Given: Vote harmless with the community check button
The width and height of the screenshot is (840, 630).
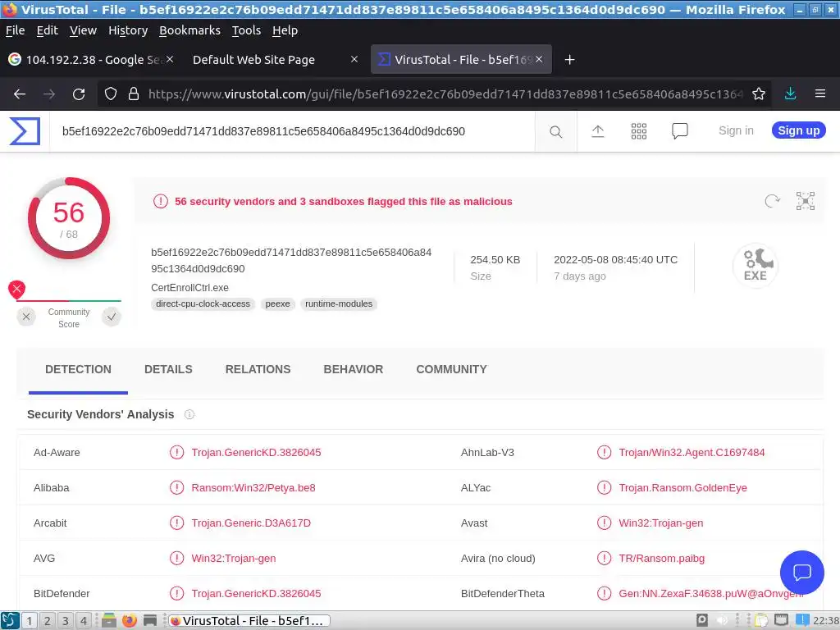Looking at the screenshot, I should pyautogui.click(x=111, y=317).
